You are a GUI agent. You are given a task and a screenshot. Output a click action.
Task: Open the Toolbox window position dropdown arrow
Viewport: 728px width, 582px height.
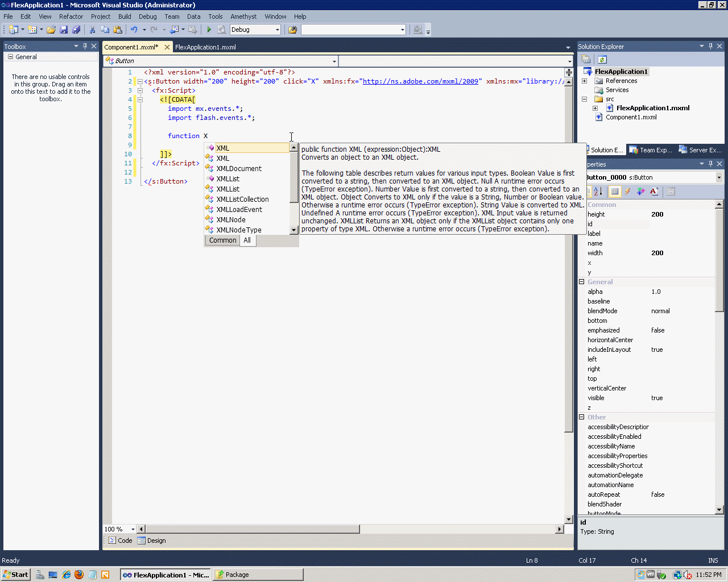[x=76, y=46]
